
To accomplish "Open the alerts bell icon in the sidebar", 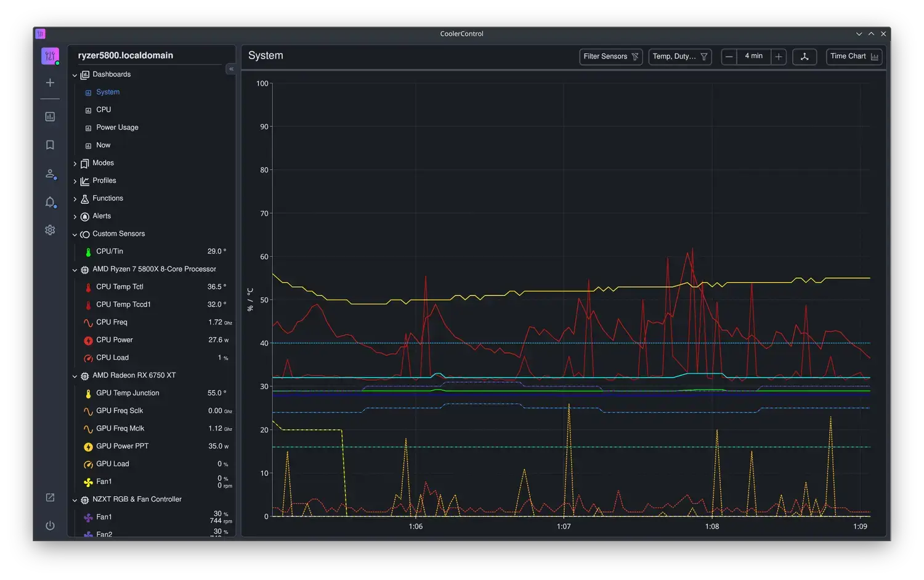I will (x=50, y=202).
